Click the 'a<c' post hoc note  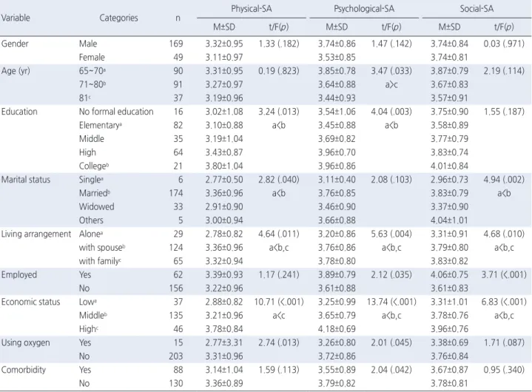[x=278, y=315]
